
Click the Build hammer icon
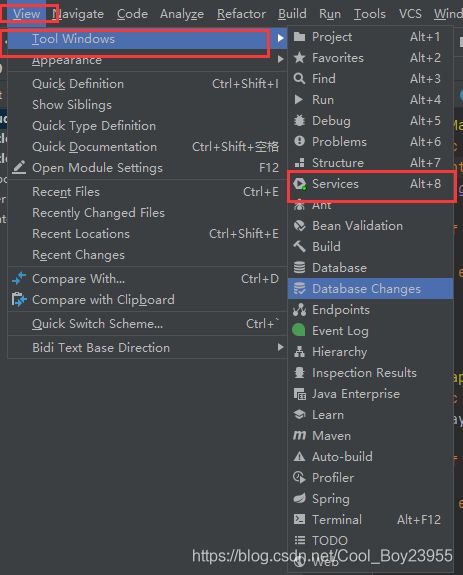(300, 246)
